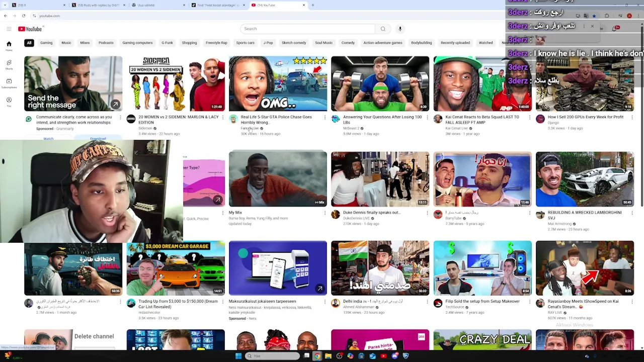Click the search magnifier button

[x=383, y=29]
